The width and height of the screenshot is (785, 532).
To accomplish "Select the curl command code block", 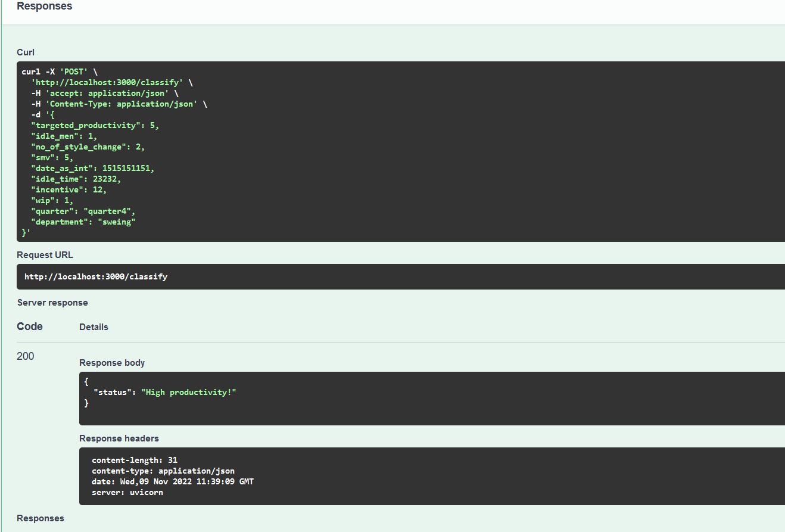I will 179,149.
